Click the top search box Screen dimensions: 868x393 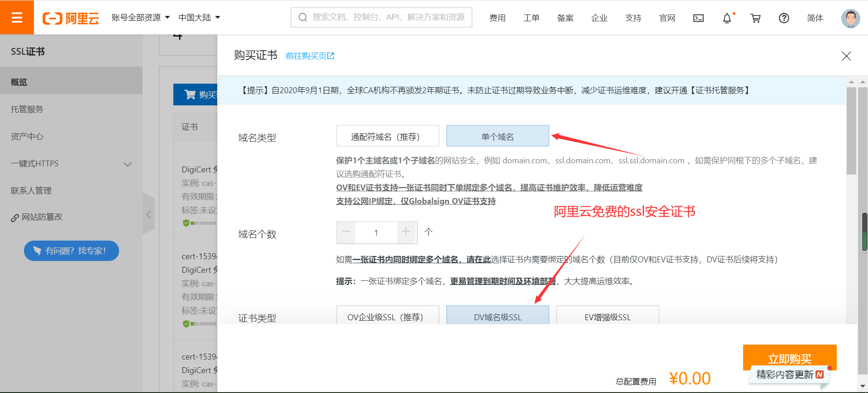[382, 17]
